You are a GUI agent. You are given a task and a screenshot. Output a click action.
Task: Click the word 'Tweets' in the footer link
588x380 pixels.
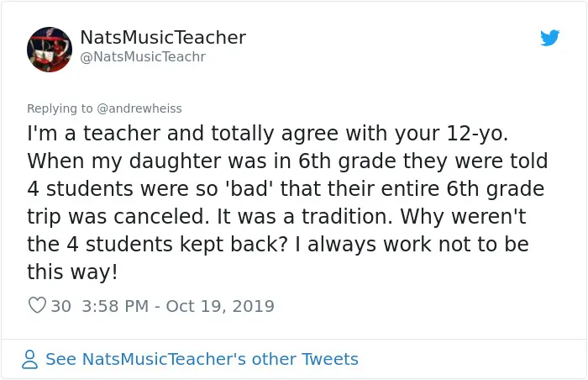click(x=330, y=359)
